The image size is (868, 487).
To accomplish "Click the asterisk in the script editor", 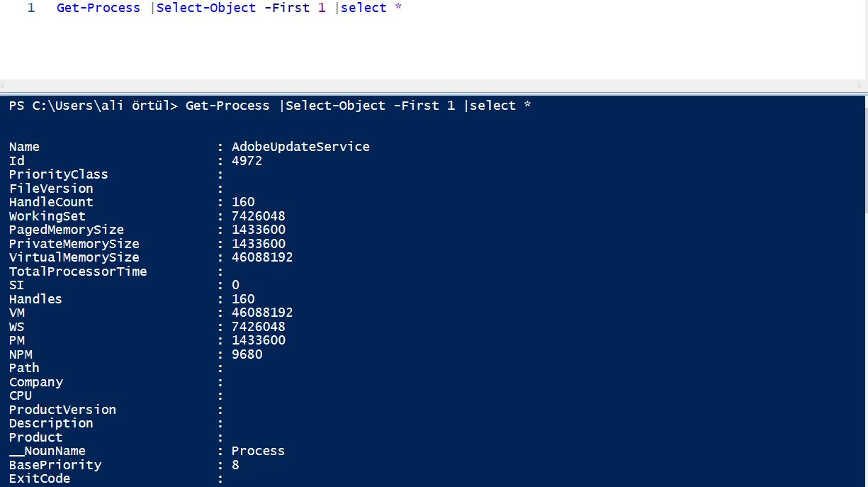I will pos(398,9).
